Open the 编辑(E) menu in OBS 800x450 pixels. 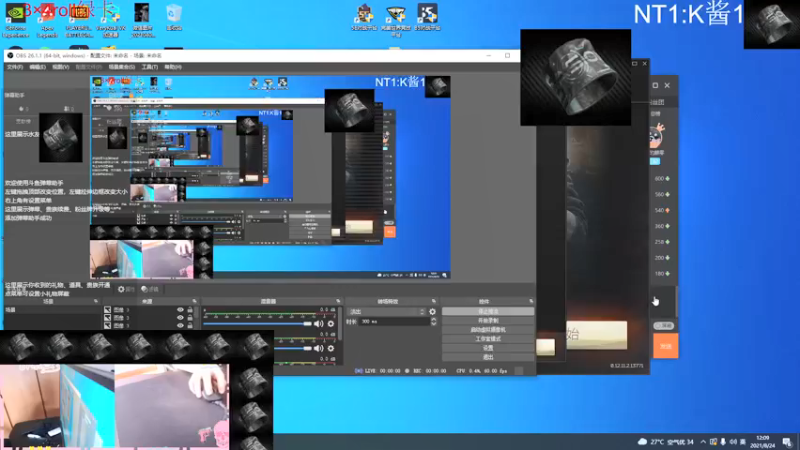click(37, 67)
